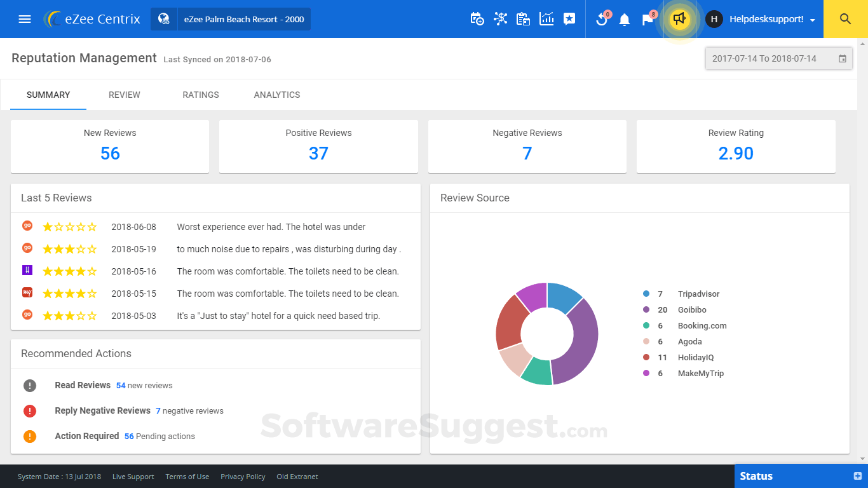
Task: Open the Ratings tab
Action: 201,95
